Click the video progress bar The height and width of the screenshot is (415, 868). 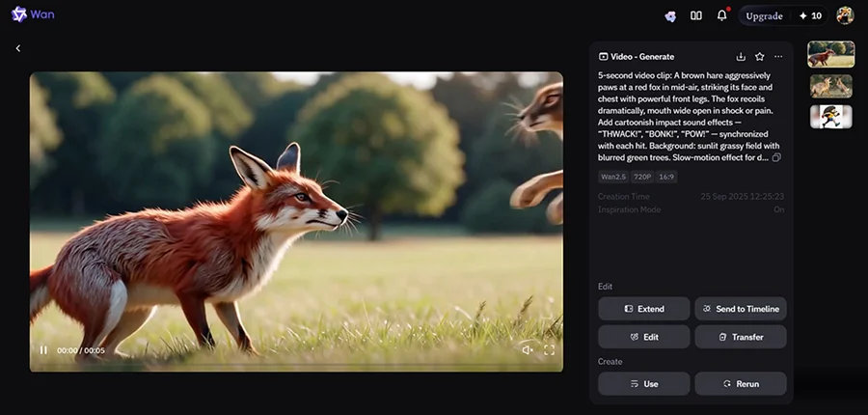pyautogui.click(x=296, y=365)
